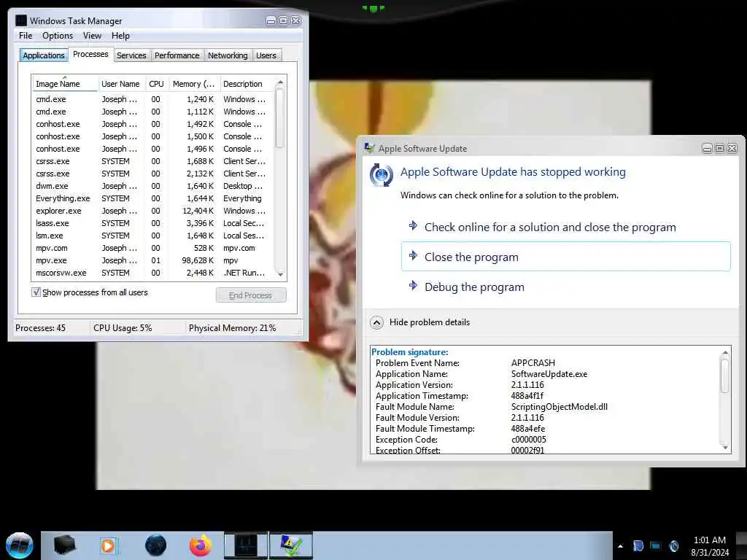The height and width of the screenshot is (560, 747).
Task: Select the mscorsvw.exe process row
Action: coord(153,273)
